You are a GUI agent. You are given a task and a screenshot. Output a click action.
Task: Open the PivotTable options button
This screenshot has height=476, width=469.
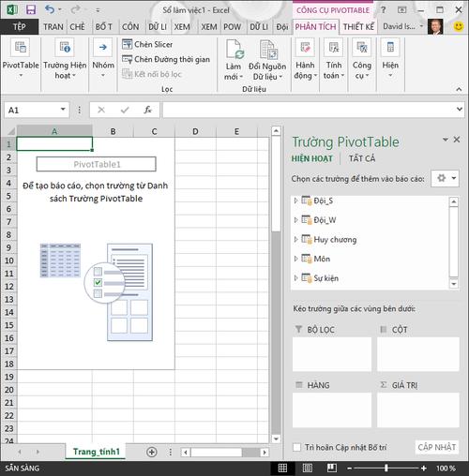coord(21,58)
